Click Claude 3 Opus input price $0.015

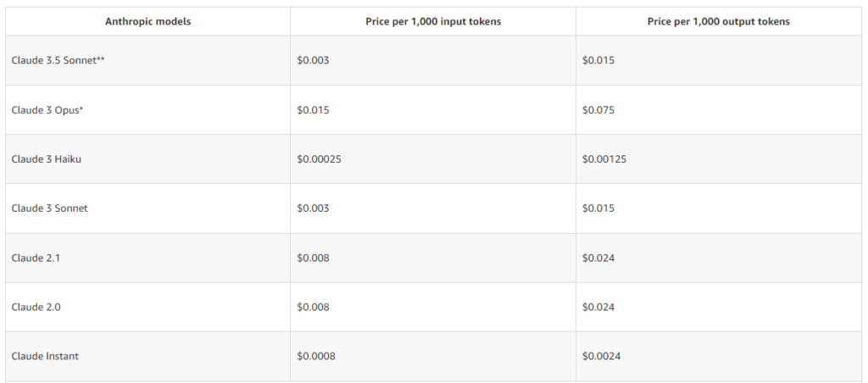313,109
